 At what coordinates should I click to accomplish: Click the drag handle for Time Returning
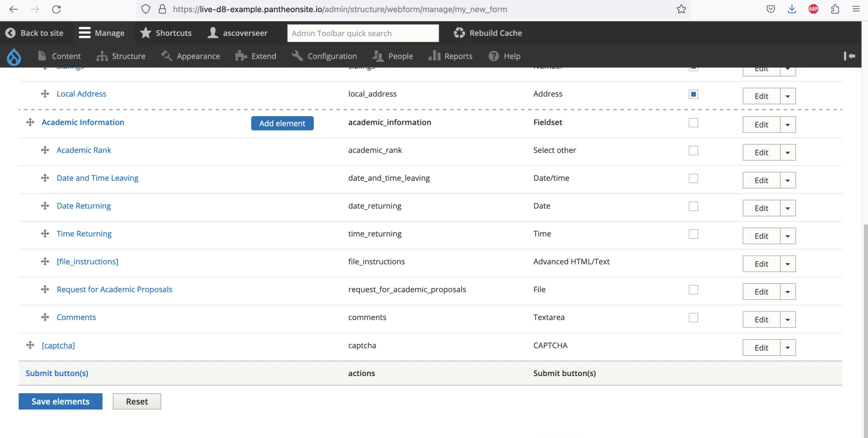point(45,234)
